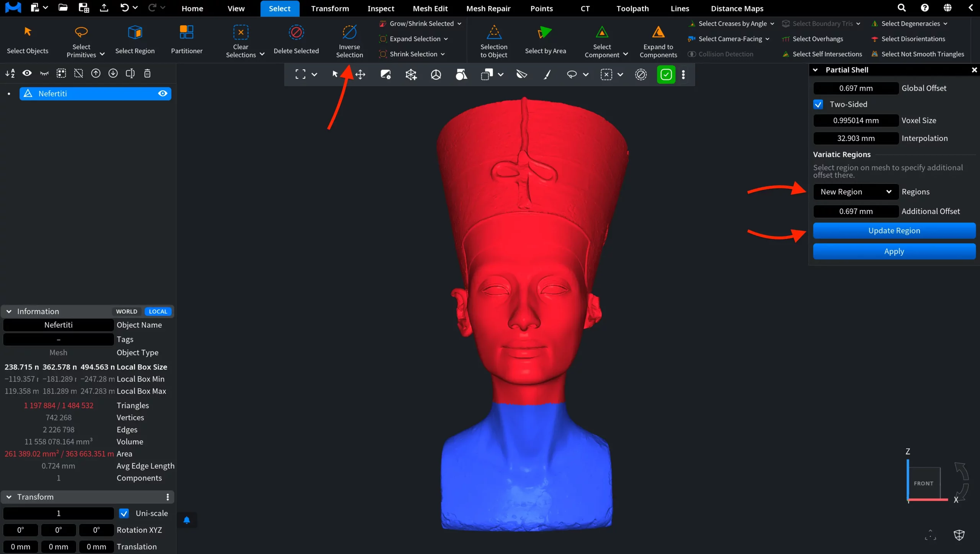The height and width of the screenshot is (554, 980).
Task: Uncheck the Two-Sided checkbox
Action: 818,105
